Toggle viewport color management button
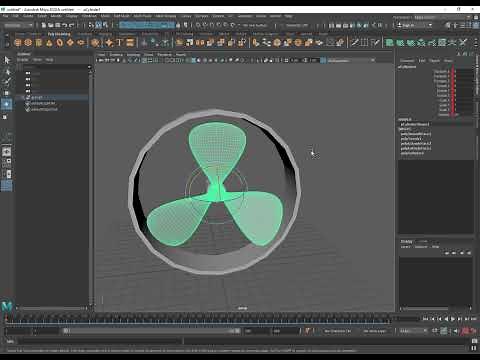This screenshot has width=480, height=360. pyautogui.click(x=323, y=60)
